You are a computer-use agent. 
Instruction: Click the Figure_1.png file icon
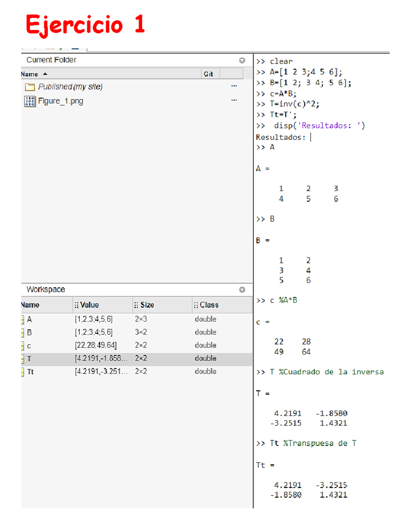[x=30, y=101]
